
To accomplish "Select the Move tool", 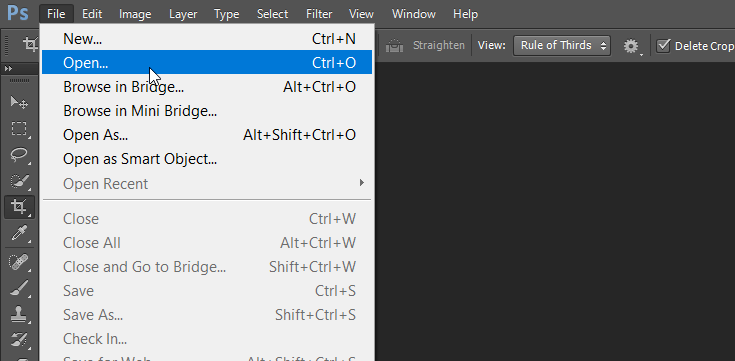I will pyautogui.click(x=19, y=102).
